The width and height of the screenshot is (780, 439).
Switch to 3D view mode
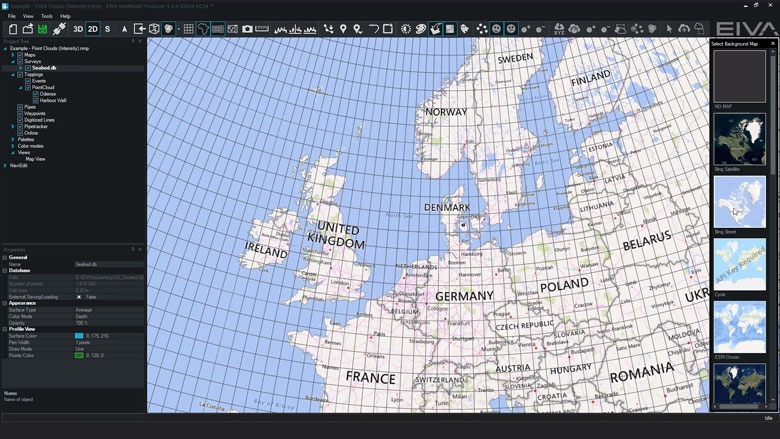click(78, 29)
